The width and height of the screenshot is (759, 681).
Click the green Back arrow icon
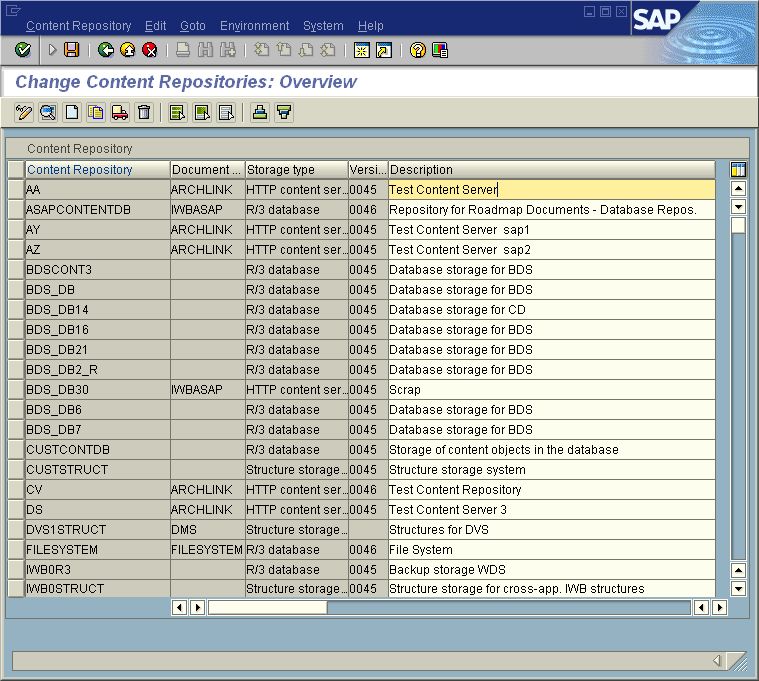pyautogui.click(x=106, y=50)
